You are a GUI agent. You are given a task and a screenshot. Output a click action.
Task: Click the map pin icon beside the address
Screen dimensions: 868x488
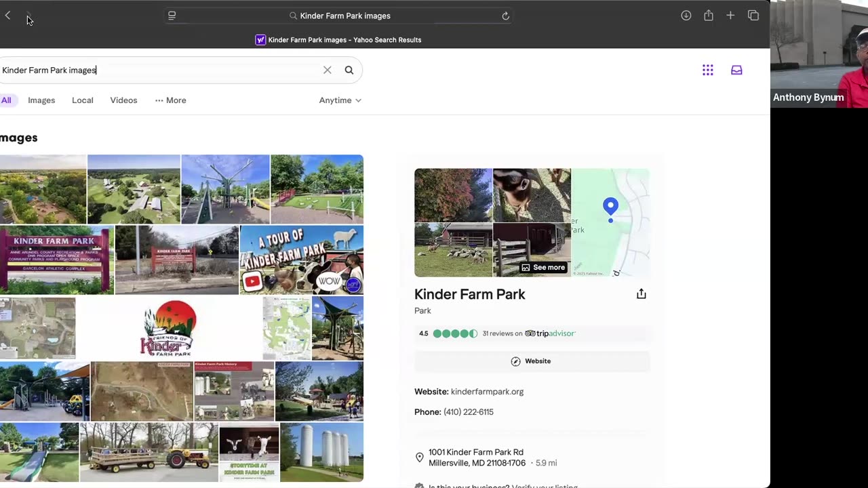419,457
